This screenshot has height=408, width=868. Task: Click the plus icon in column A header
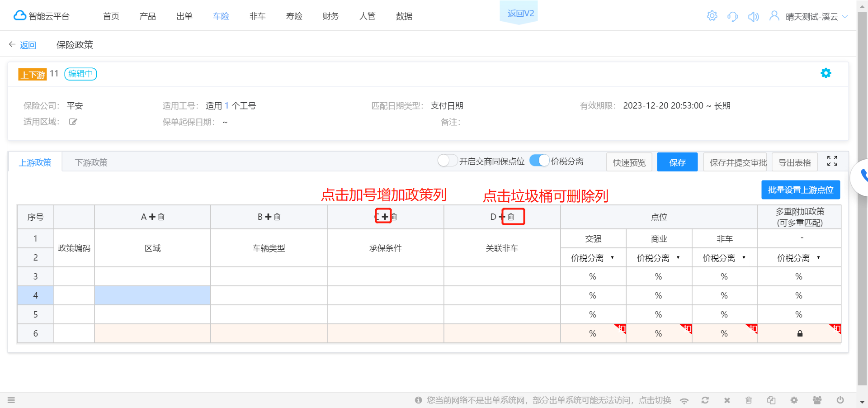pyautogui.click(x=152, y=217)
